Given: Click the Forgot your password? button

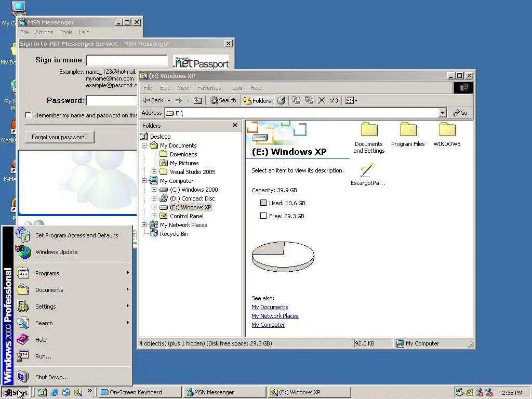Looking at the screenshot, I should 59,137.
